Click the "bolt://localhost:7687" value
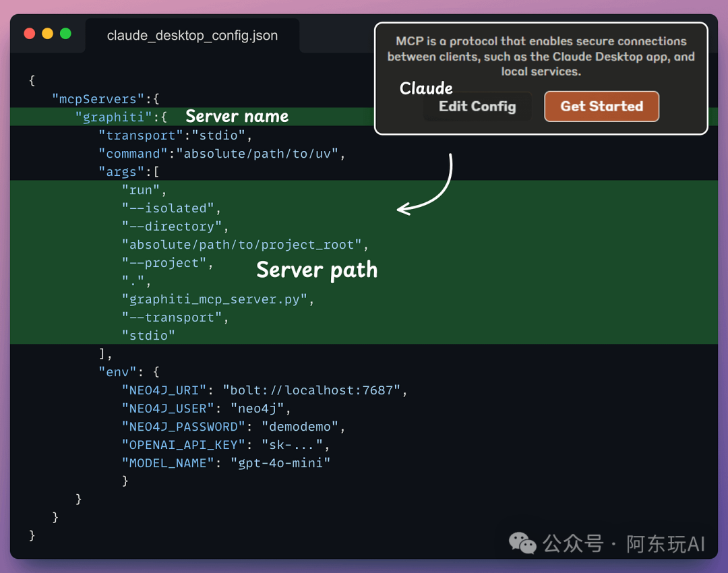The height and width of the screenshot is (573, 728). tap(311, 390)
